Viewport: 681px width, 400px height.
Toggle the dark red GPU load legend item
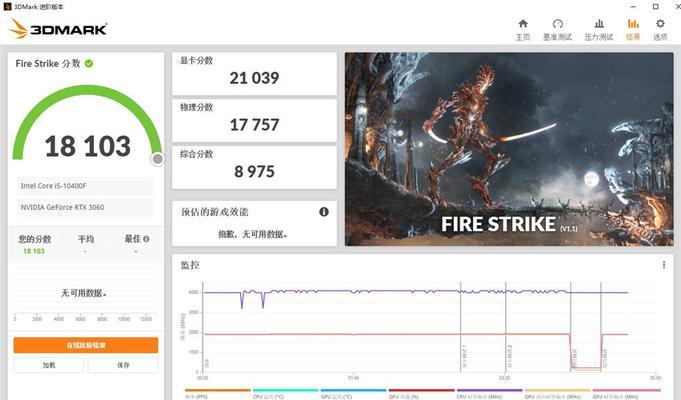coord(421,393)
